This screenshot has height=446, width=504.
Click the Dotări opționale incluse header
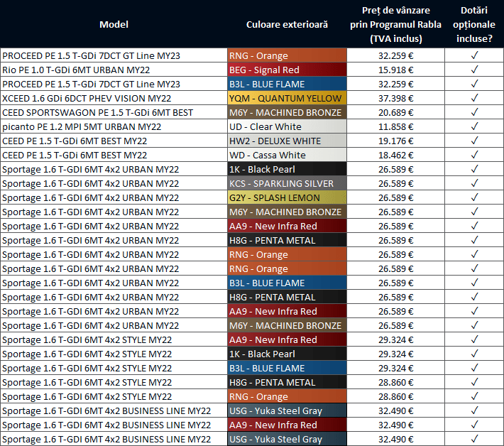coord(474,24)
